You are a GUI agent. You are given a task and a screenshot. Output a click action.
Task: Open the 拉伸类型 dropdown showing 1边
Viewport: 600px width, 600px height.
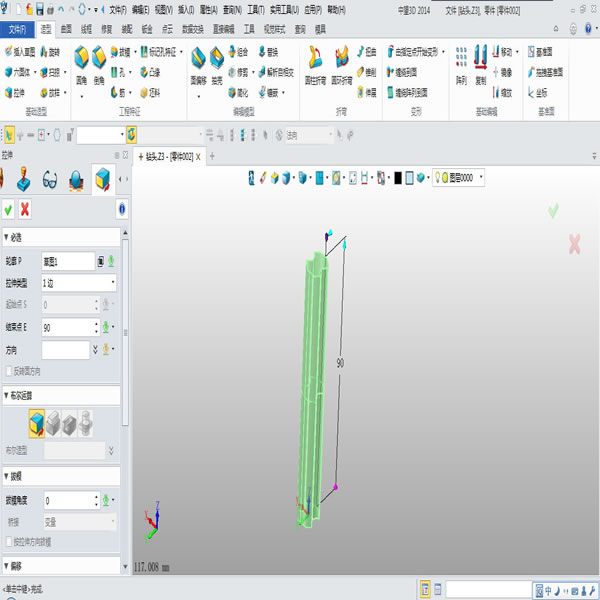(x=79, y=283)
